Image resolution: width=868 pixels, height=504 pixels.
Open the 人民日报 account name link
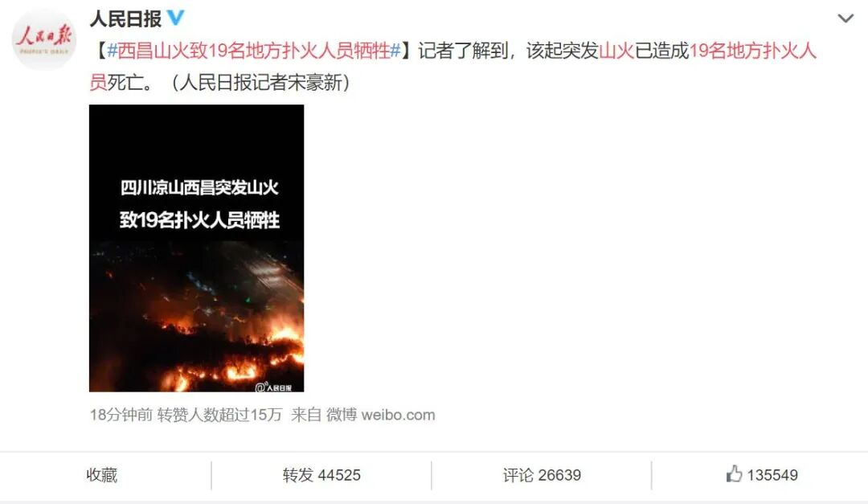[x=125, y=18]
